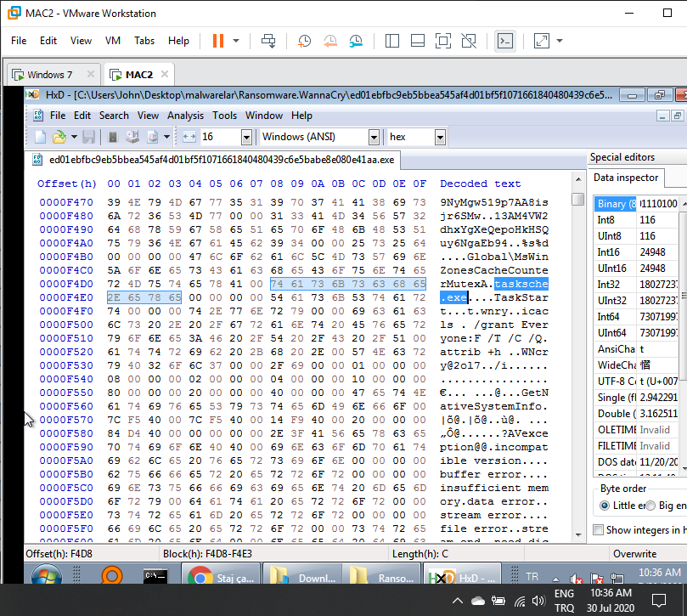Expand dropdown arrow next to disk image icon
This screenshot has height=616, width=687.
pos(166,138)
